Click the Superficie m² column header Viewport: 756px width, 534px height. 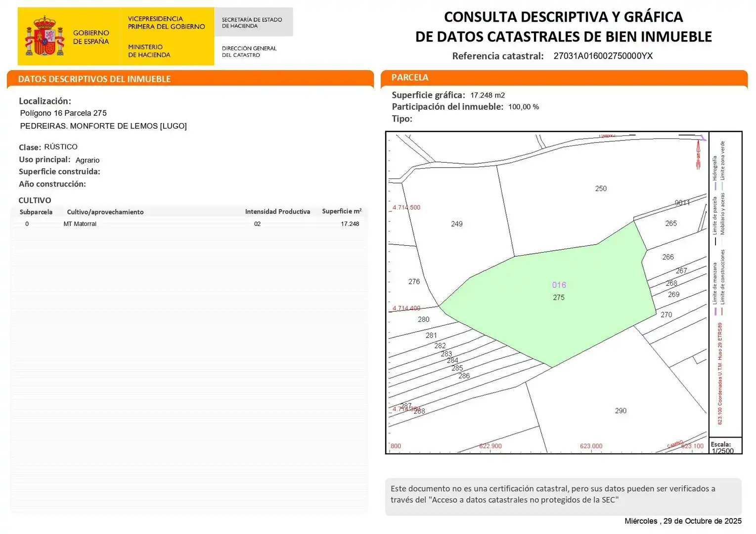(x=342, y=211)
